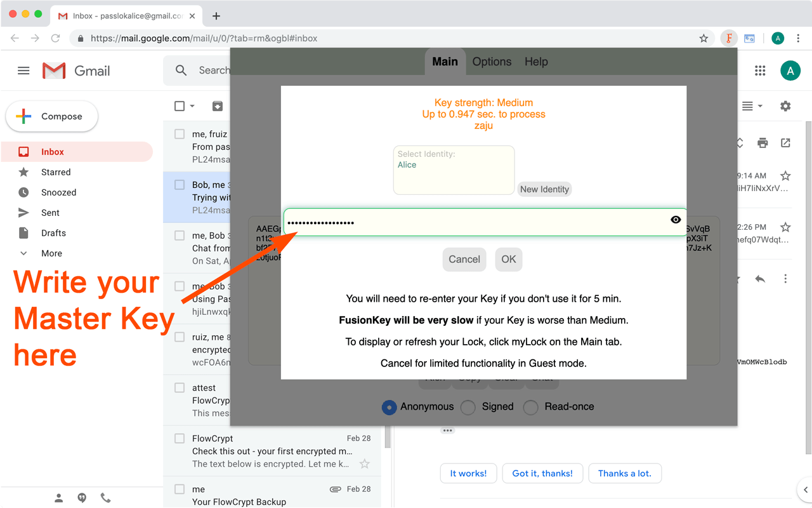Click the New Identity button
812x508 pixels.
point(544,189)
